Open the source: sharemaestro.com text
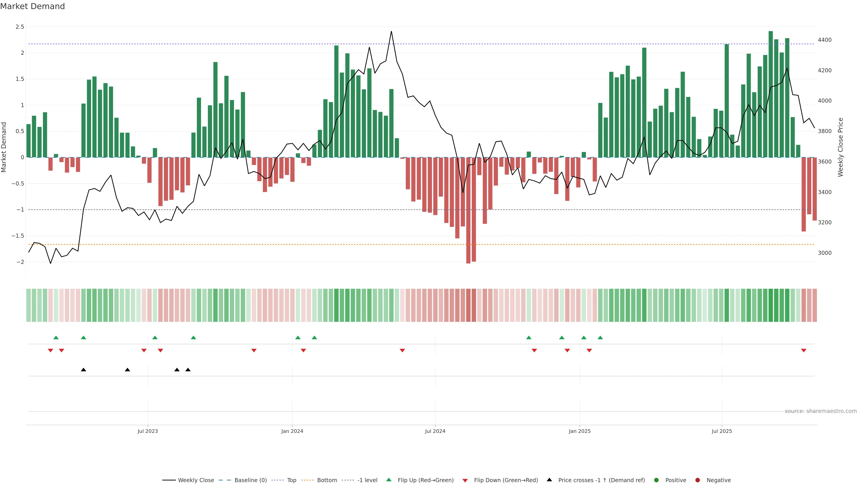 point(821,411)
